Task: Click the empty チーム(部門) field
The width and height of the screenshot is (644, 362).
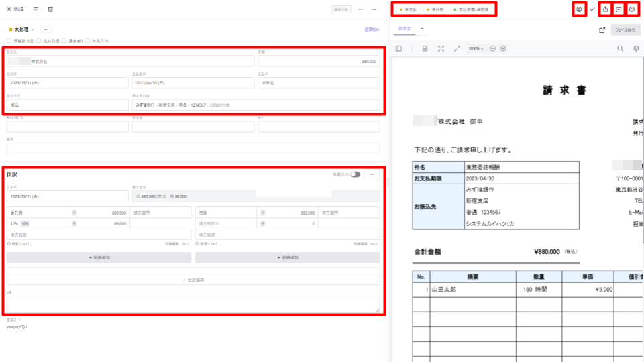Action: point(67,127)
